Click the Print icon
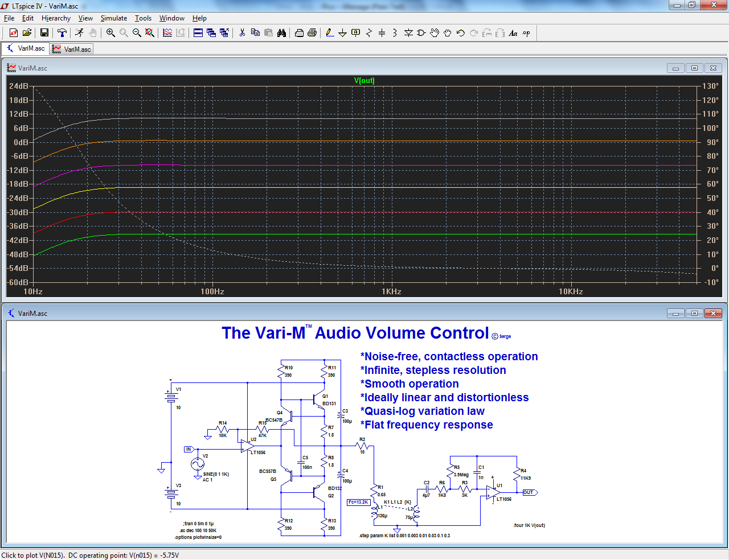The height and width of the screenshot is (560, 729). [312, 33]
